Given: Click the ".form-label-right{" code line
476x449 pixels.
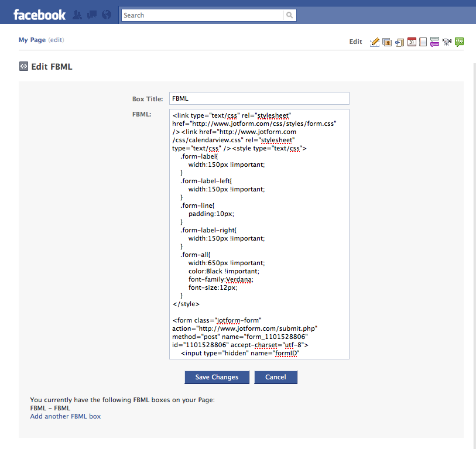Looking at the screenshot, I should pyautogui.click(x=208, y=230).
